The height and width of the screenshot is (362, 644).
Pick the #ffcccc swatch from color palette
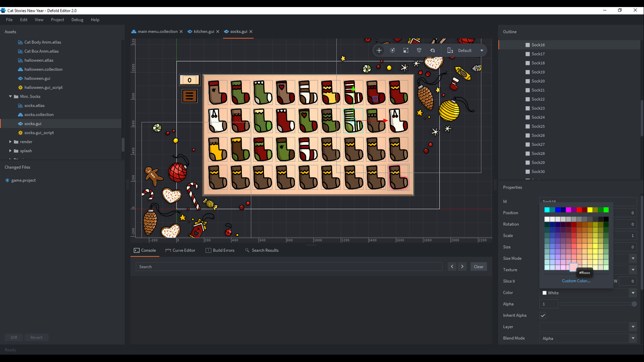(574, 267)
